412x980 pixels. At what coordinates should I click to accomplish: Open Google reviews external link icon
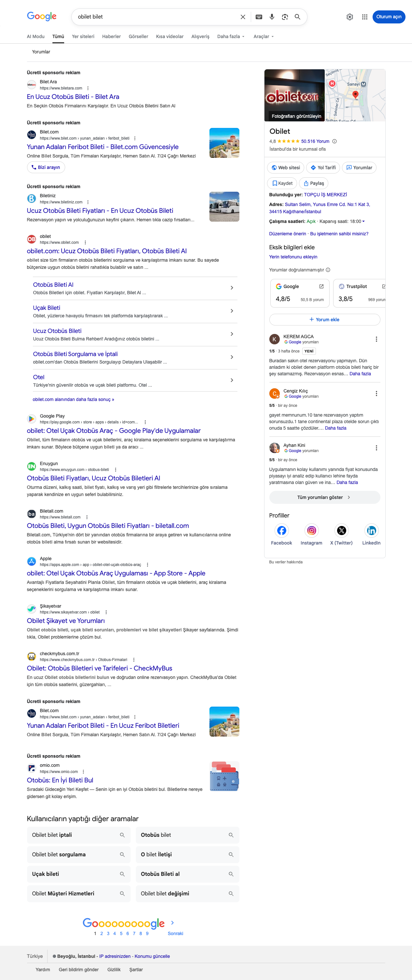[321, 286]
